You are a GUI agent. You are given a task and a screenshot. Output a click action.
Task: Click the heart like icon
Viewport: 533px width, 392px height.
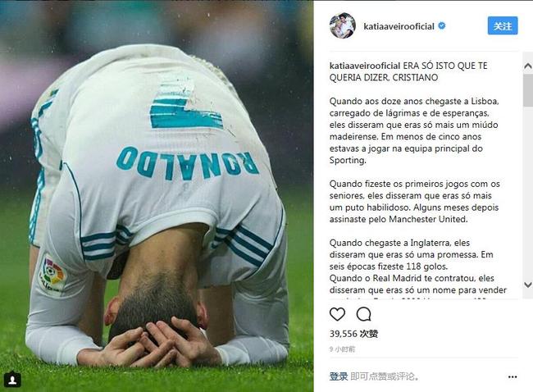coord(337,314)
